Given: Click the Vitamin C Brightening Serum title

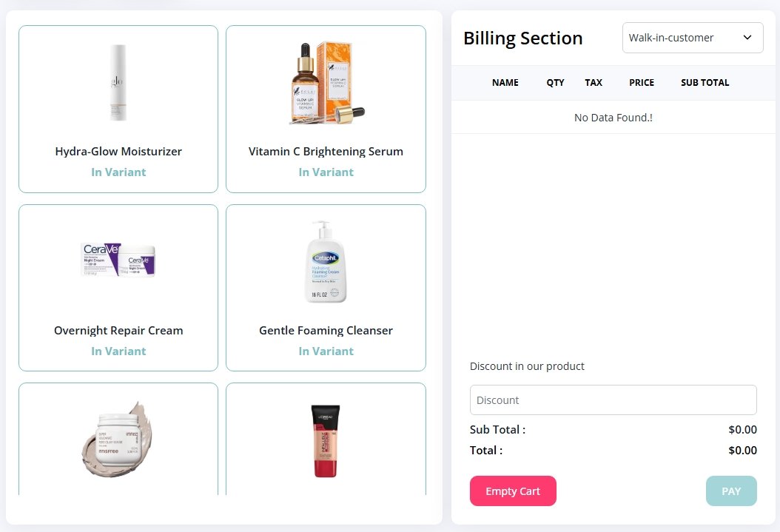Looking at the screenshot, I should tap(326, 152).
